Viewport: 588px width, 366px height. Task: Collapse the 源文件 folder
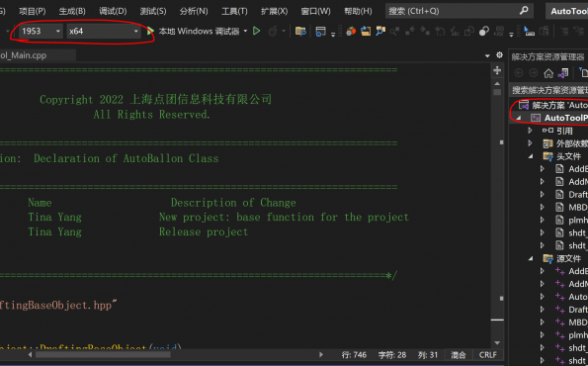(531, 258)
